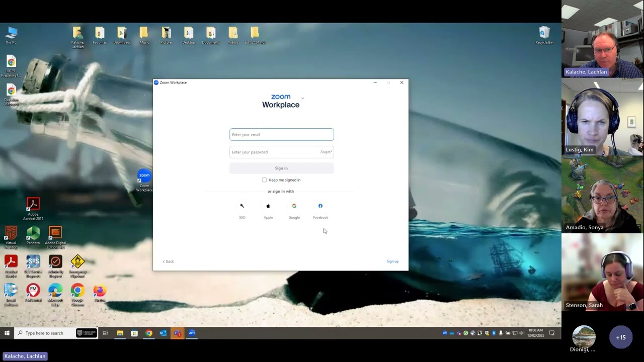Sign in with SSO key icon
644x362 pixels.
242,206
